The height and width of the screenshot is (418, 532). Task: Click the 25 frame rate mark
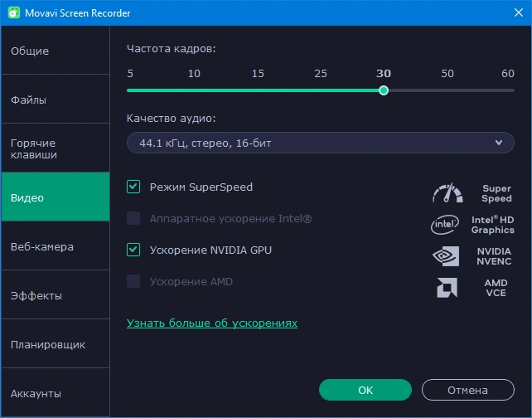coord(321,73)
